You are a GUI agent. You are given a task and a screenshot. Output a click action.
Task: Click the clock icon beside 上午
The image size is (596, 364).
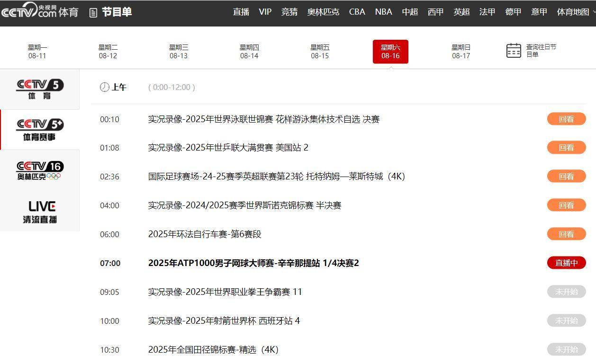pos(104,87)
